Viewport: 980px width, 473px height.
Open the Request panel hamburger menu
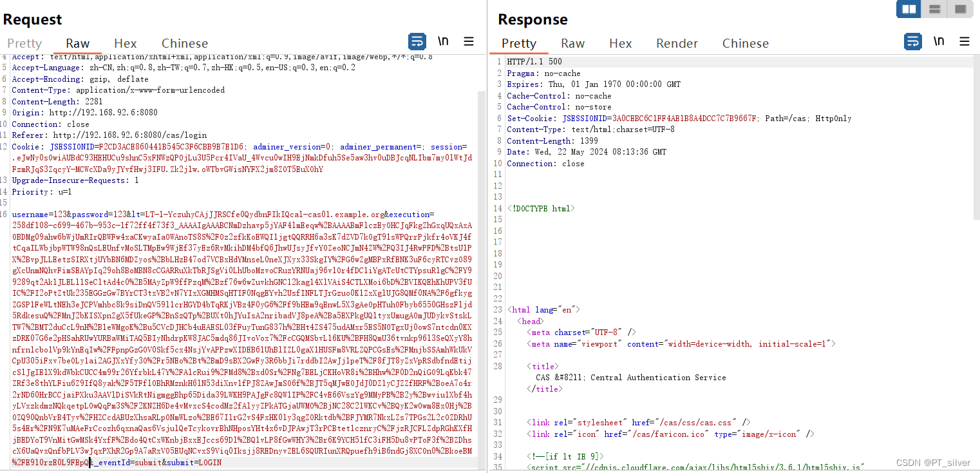point(469,42)
